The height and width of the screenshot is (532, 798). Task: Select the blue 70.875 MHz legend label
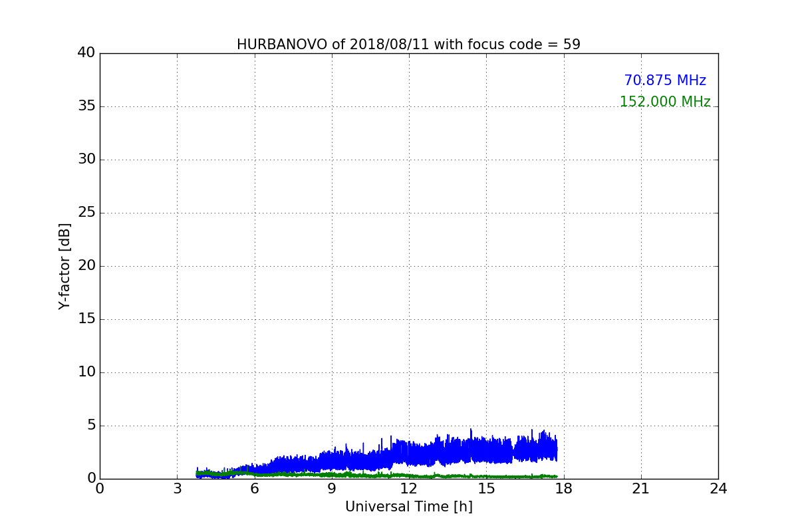point(665,80)
